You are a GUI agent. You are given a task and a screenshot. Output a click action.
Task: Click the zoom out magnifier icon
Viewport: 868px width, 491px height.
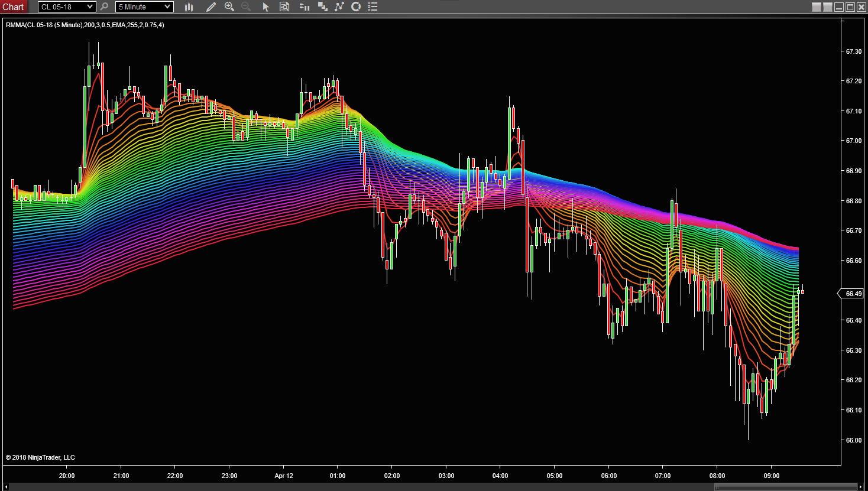point(246,7)
